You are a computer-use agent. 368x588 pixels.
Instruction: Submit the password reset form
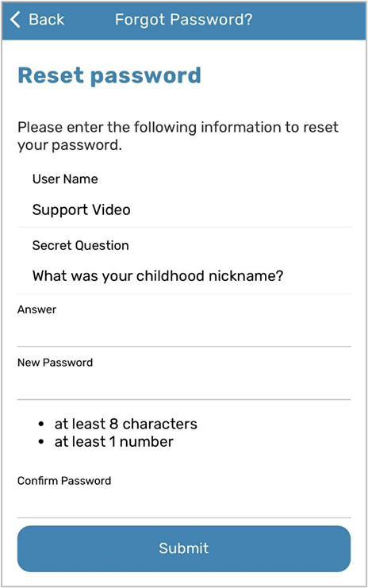pos(184,548)
